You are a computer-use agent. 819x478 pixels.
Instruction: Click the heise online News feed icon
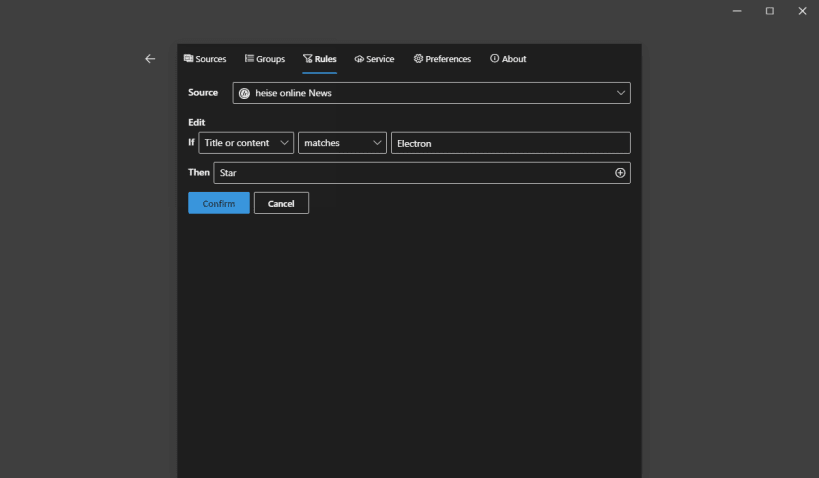tap(244, 94)
